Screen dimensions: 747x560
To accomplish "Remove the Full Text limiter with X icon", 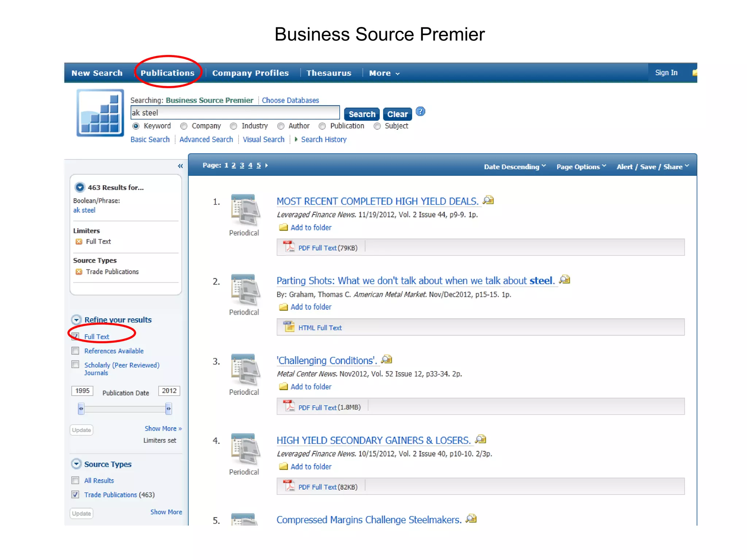I will click(x=78, y=242).
